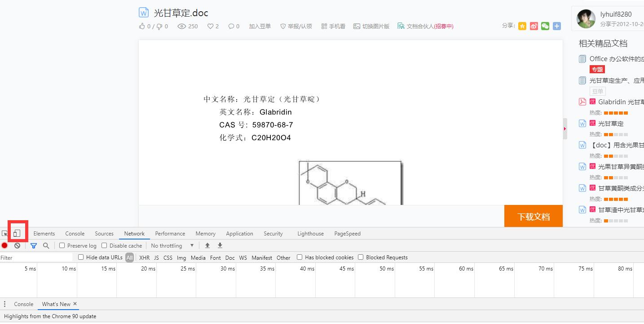Clear the network request log
Screen dimensions: 644x324
pyautogui.click(x=18, y=245)
